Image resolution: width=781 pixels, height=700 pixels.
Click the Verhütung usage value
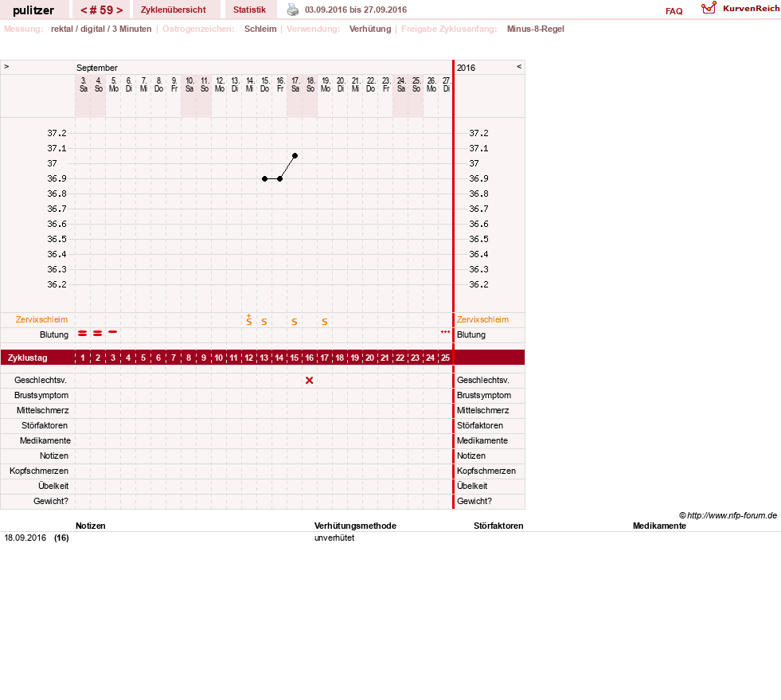(370, 29)
